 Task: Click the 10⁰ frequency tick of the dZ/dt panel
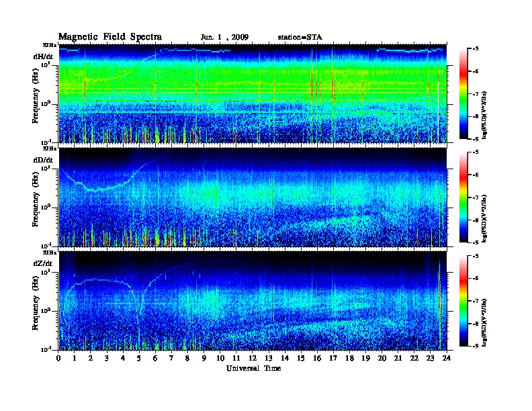[x=46, y=310]
